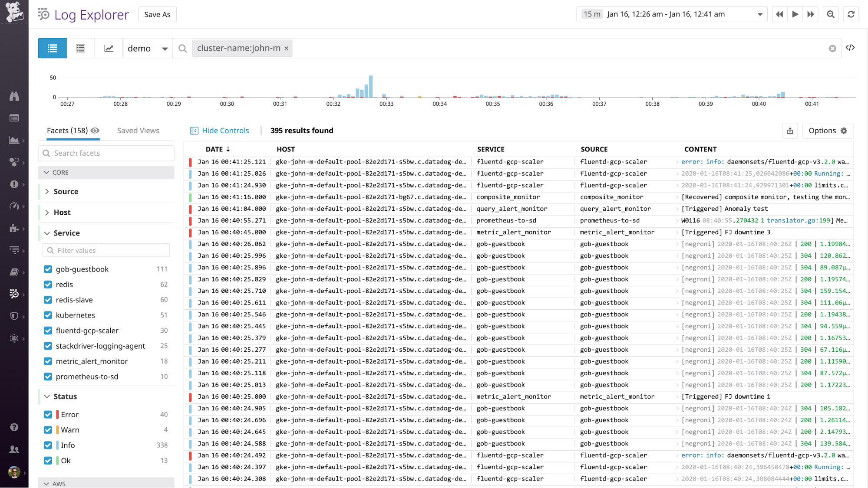
Task: Switch to the Saved Views tab
Action: click(x=138, y=131)
